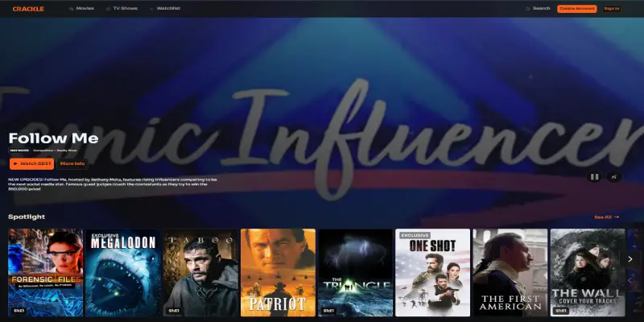Click See All in Spotlight
Viewport: 644px width, 322px height.
pyautogui.click(x=606, y=217)
